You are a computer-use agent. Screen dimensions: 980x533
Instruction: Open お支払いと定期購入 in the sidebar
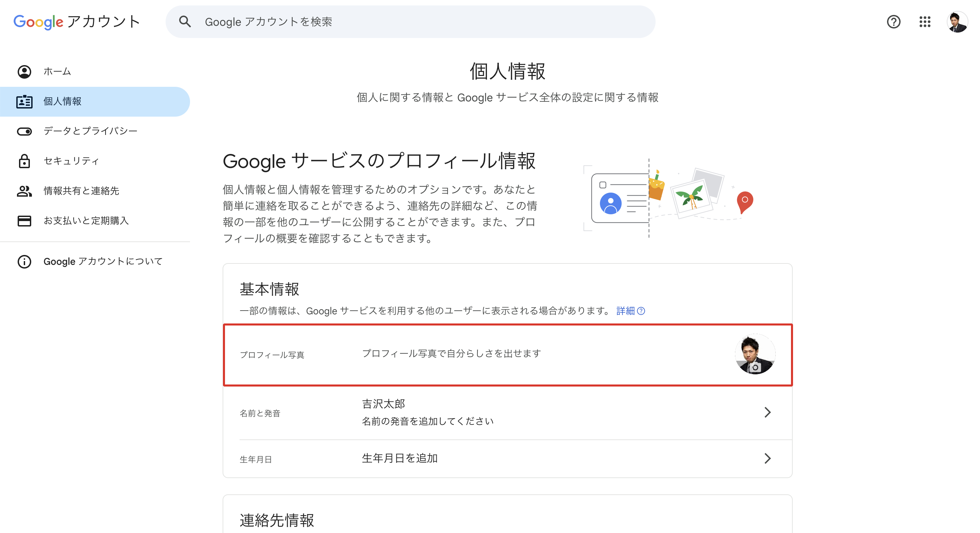coord(95,221)
